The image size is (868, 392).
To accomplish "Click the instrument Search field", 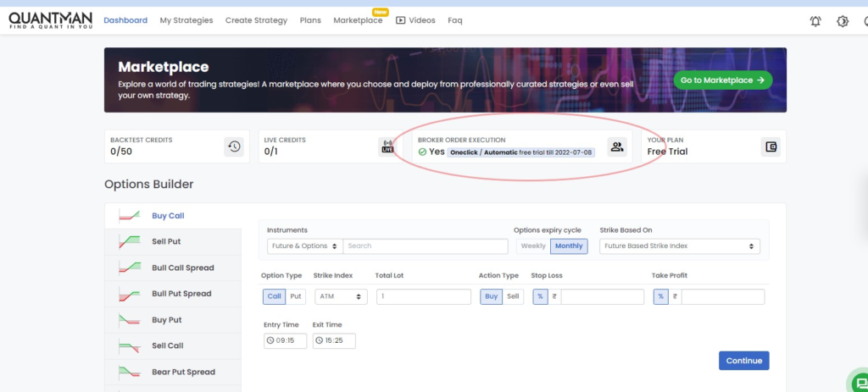I will coord(426,246).
